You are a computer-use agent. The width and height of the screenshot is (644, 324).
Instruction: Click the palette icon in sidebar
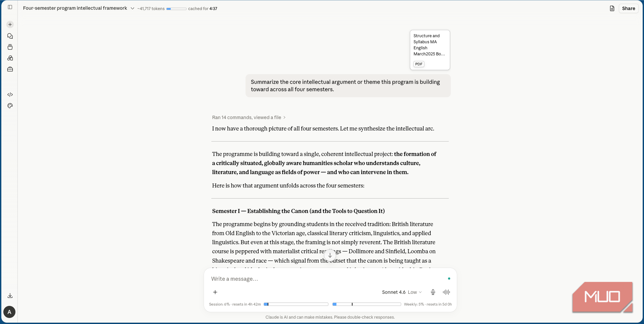(x=10, y=106)
